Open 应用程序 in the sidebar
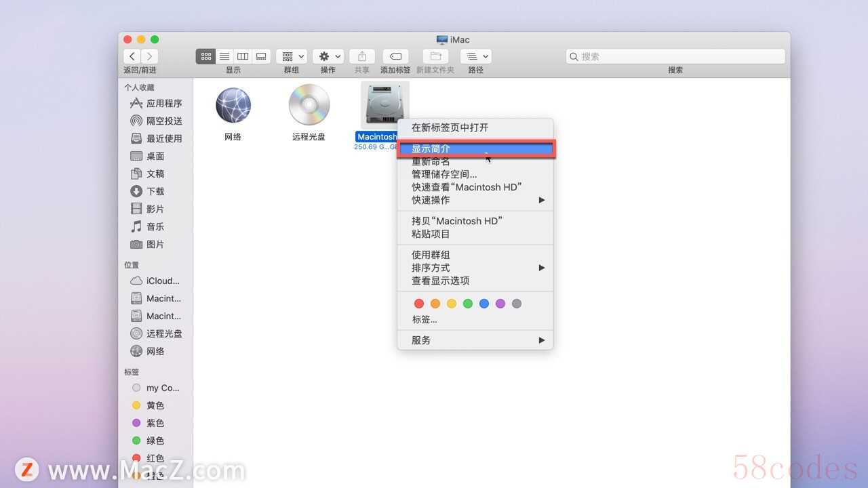 click(163, 104)
